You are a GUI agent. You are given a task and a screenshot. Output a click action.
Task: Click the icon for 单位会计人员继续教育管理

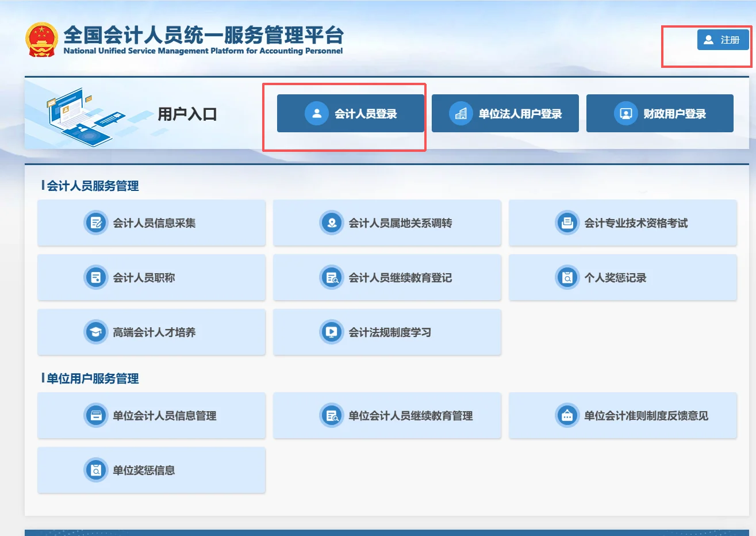pyautogui.click(x=332, y=415)
